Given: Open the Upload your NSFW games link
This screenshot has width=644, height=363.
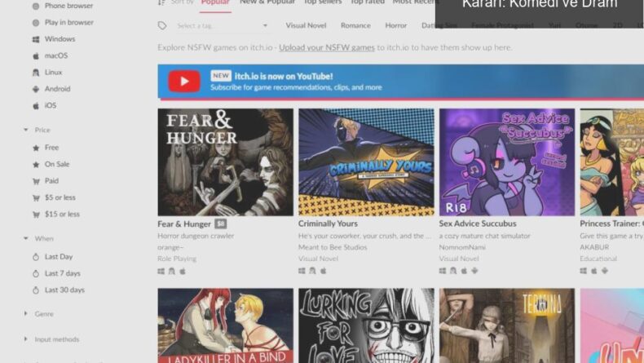Looking at the screenshot, I should (327, 47).
